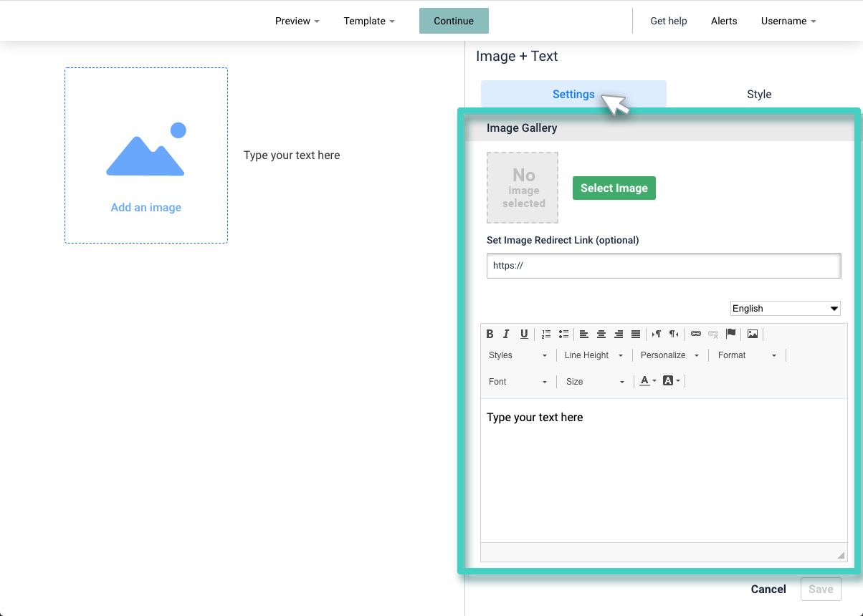Click the Select Image button
This screenshot has height=616, width=863.
[614, 188]
